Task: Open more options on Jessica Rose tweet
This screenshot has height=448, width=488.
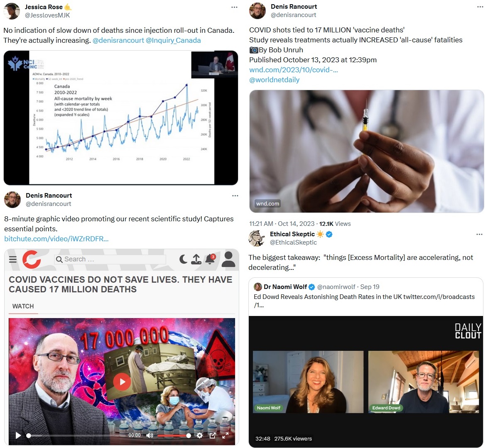Action: [x=234, y=7]
